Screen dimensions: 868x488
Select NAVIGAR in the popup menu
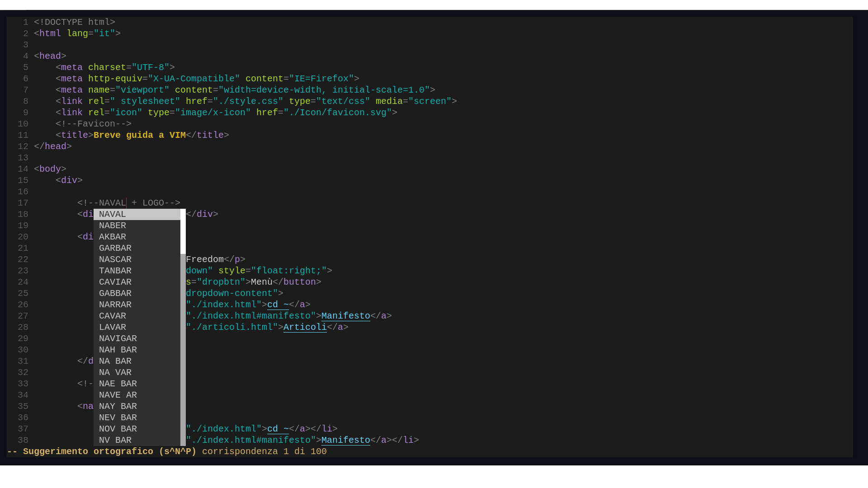tap(118, 338)
